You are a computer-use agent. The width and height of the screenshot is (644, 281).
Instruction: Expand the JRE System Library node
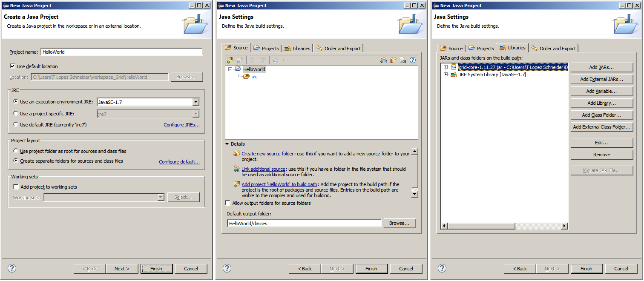446,75
